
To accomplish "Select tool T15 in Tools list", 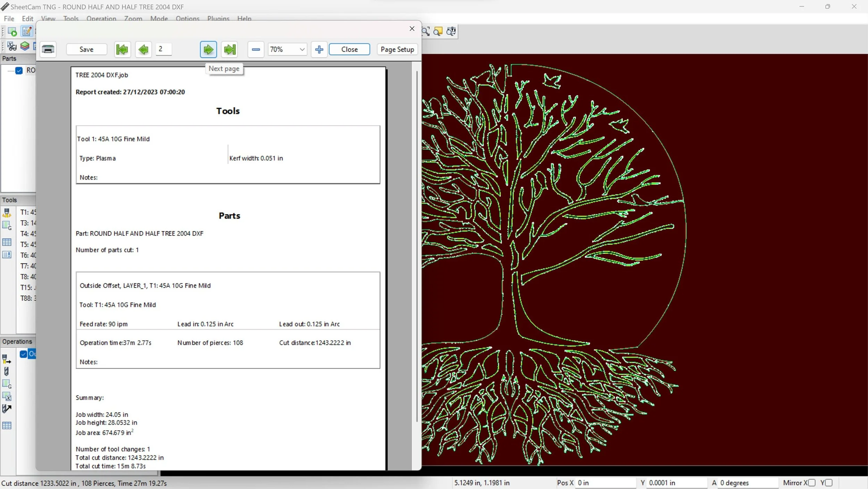I will [28, 288].
